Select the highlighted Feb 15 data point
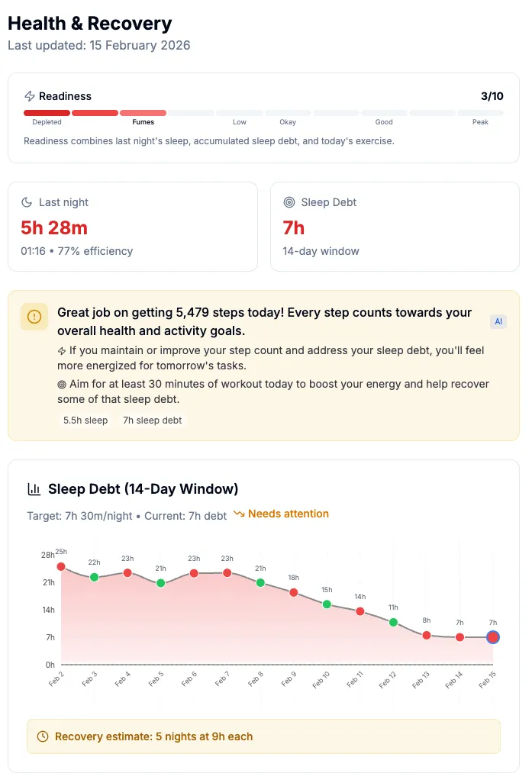Image resolution: width=532 pixels, height=783 pixels. pos(493,637)
